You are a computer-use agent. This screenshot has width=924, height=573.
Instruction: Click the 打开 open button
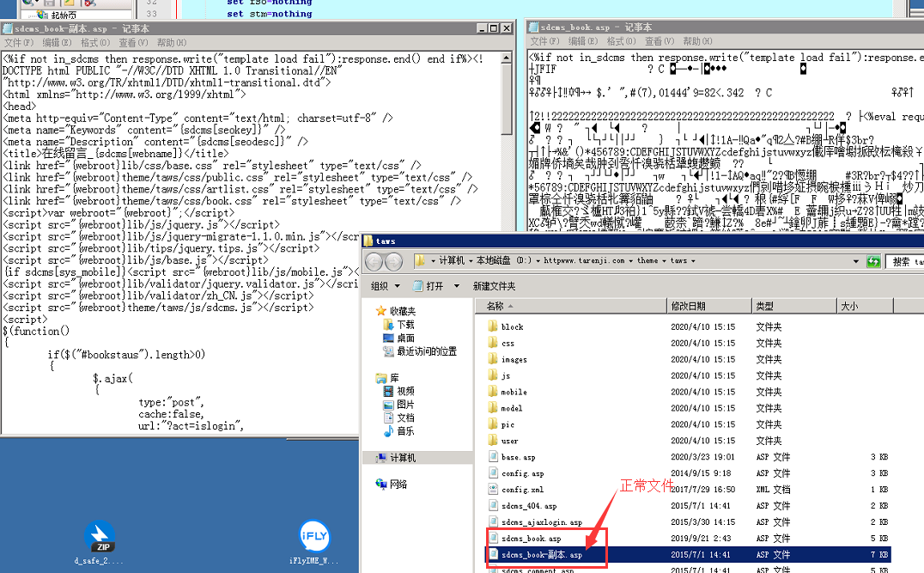pyautogui.click(x=429, y=286)
